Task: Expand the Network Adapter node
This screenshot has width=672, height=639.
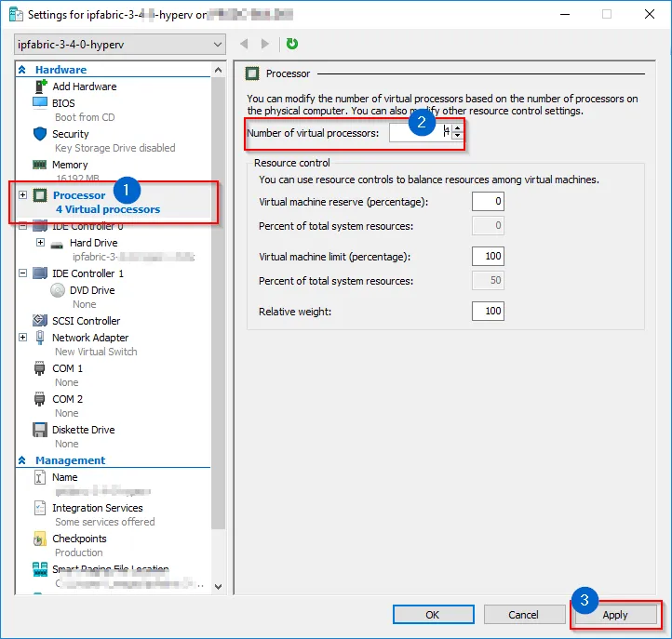Action: click(x=22, y=338)
